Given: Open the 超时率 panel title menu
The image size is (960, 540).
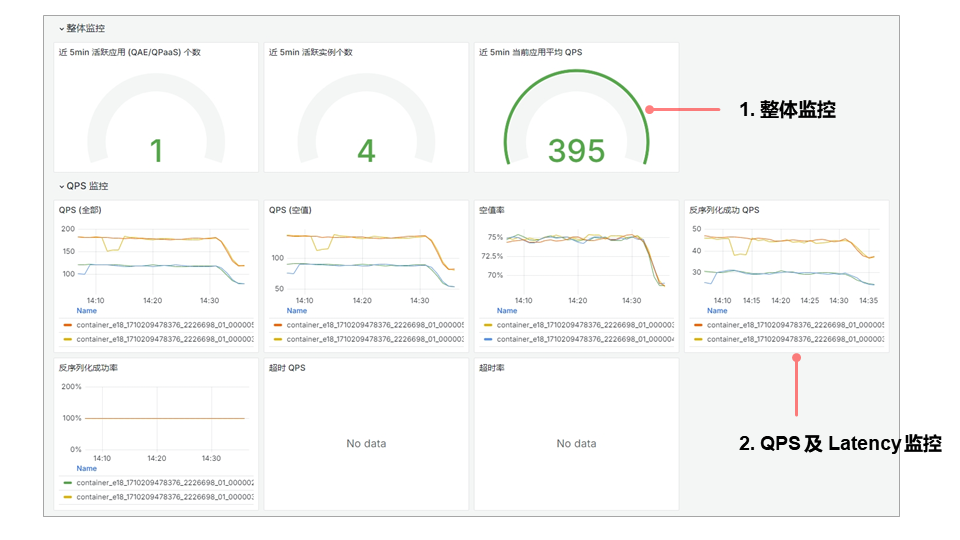Looking at the screenshot, I should coord(492,367).
